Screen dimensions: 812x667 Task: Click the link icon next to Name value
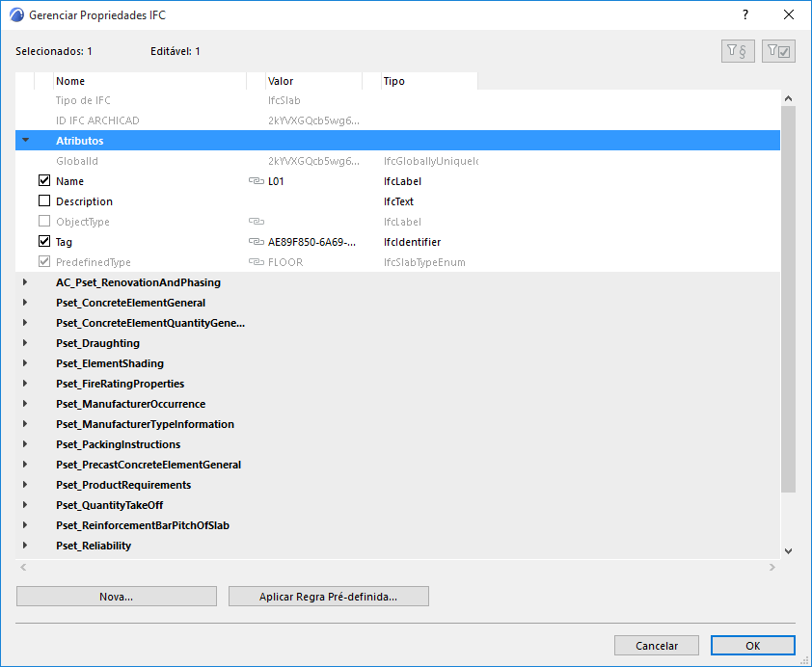click(257, 181)
